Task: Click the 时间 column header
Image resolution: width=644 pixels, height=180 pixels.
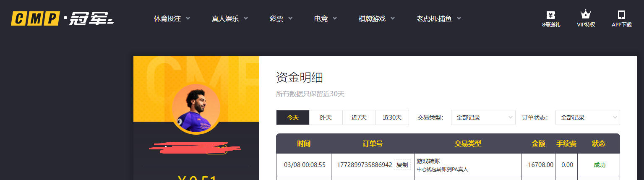Action: [304, 143]
